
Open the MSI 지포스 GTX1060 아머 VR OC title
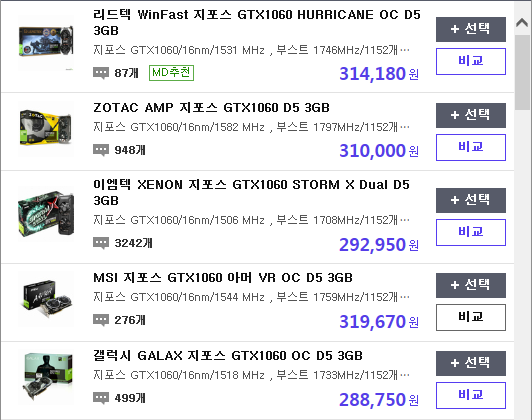(223, 278)
